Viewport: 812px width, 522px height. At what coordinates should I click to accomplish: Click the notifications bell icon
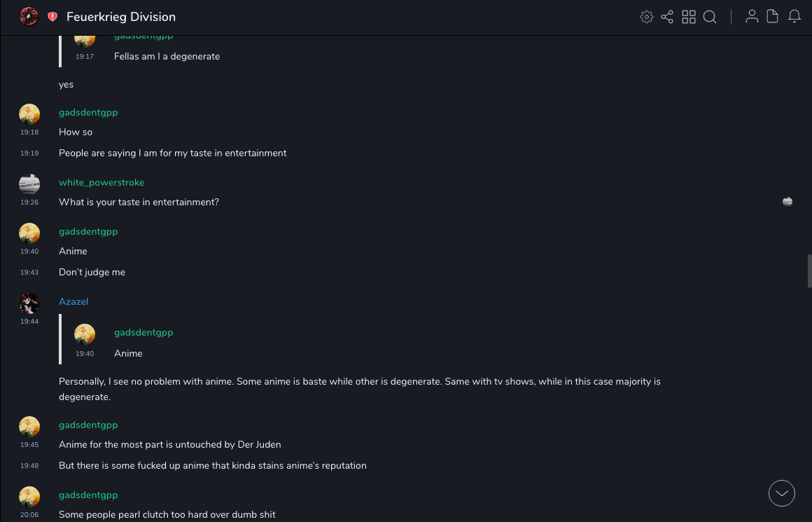(x=794, y=17)
